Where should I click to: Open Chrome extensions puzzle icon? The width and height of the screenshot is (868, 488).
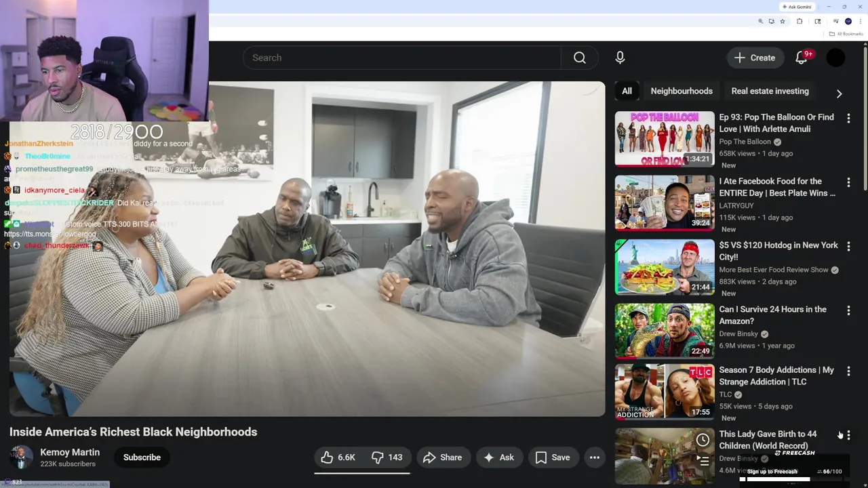click(800, 22)
